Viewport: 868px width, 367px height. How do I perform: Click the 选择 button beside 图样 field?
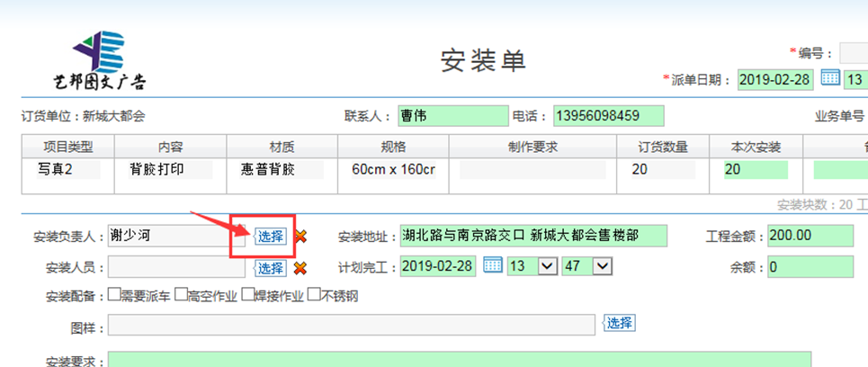coord(619,323)
